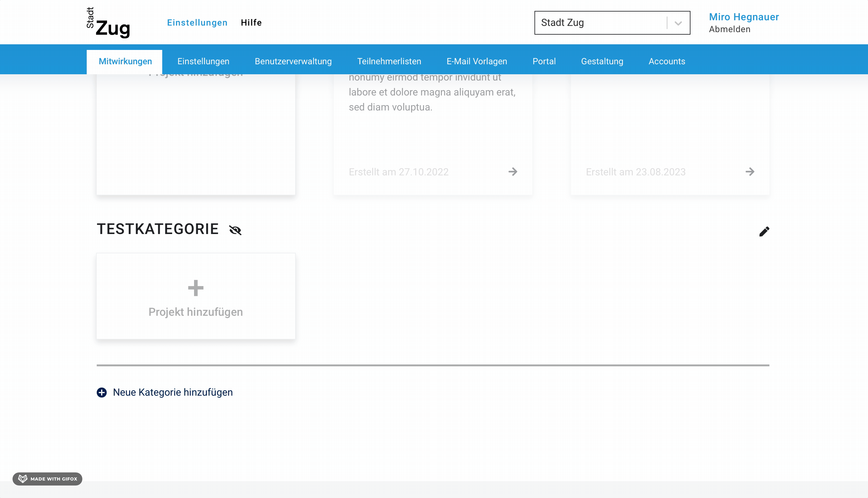Click the Neue Kategorie plus icon

102,392
